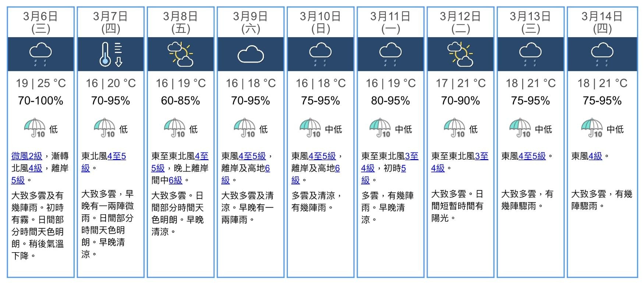644x285 pixels.
Task: Open the 5級 link under March 6 offshore wind
Action: [x=18, y=180]
